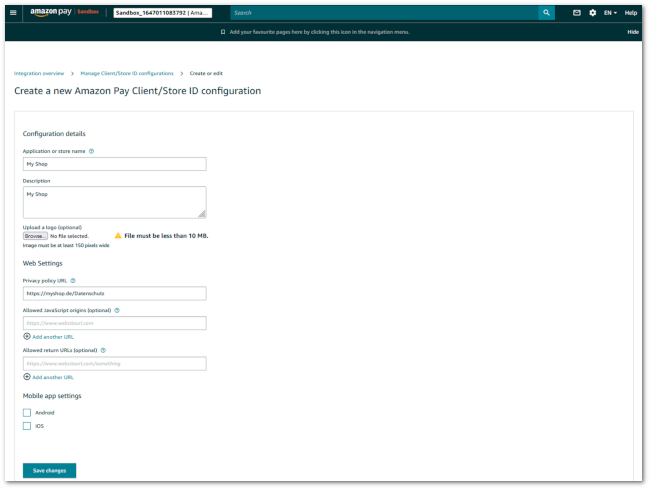The image size is (650, 489).
Task: Click info icon next to Allowed JavaScript origins
Action: [117, 310]
